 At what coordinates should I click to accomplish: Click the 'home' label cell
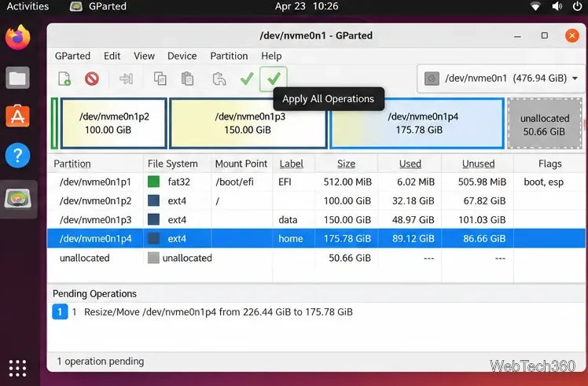point(290,238)
